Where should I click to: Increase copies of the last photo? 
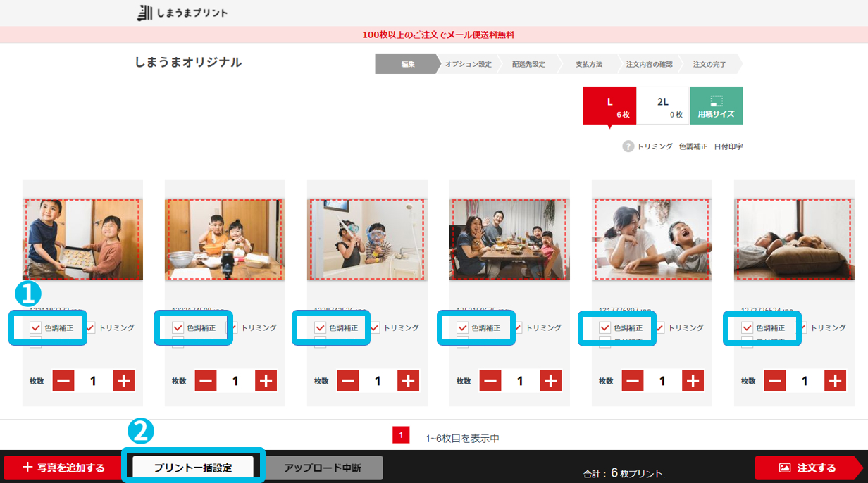[x=835, y=381]
